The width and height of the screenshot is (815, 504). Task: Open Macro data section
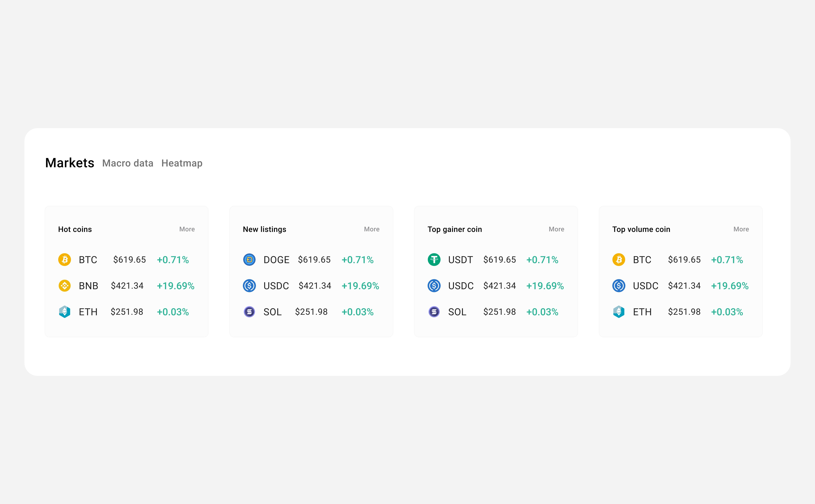[x=128, y=163]
